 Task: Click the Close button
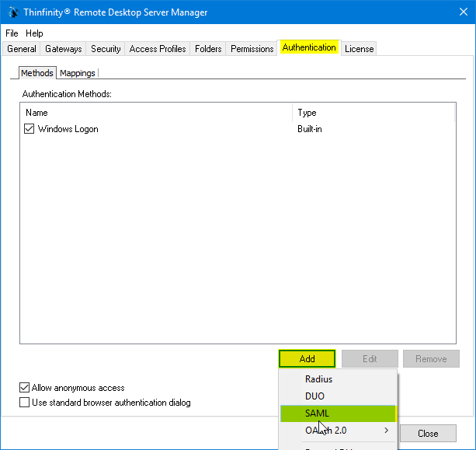[x=428, y=433]
